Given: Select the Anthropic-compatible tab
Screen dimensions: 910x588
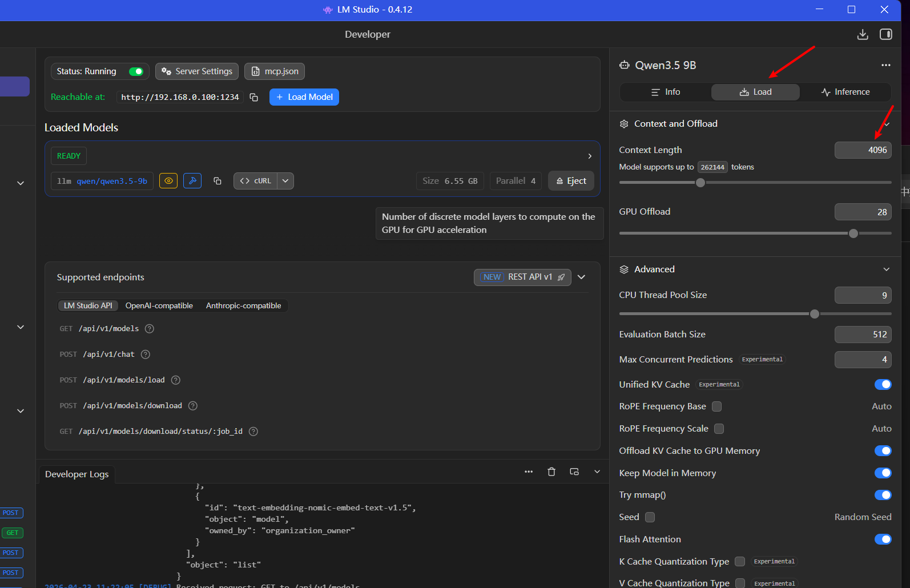Looking at the screenshot, I should click(x=244, y=306).
